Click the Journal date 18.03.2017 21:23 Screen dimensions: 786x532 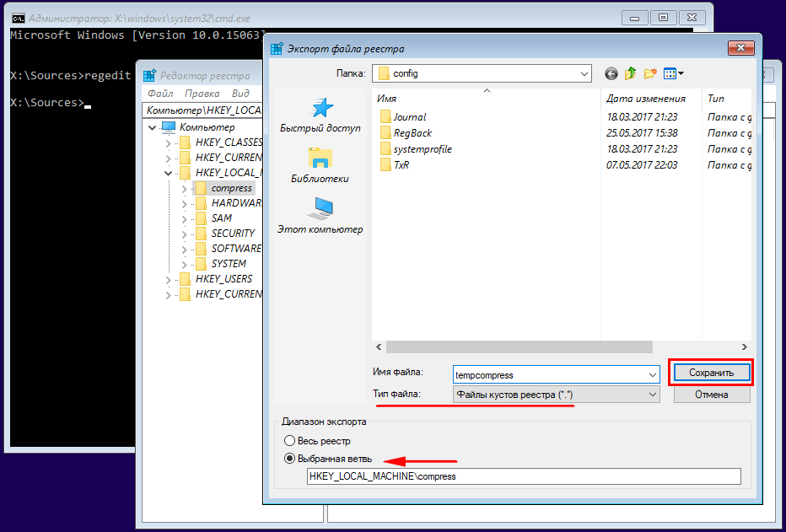point(642,116)
